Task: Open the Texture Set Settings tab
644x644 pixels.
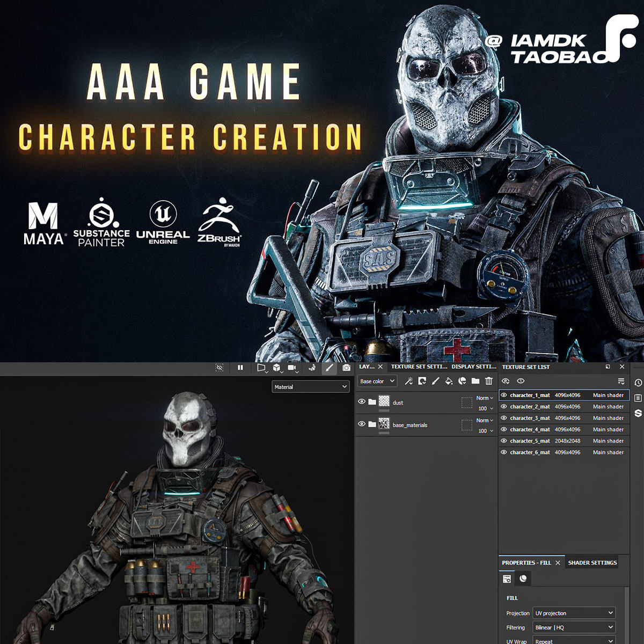Action: click(x=419, y=367)
